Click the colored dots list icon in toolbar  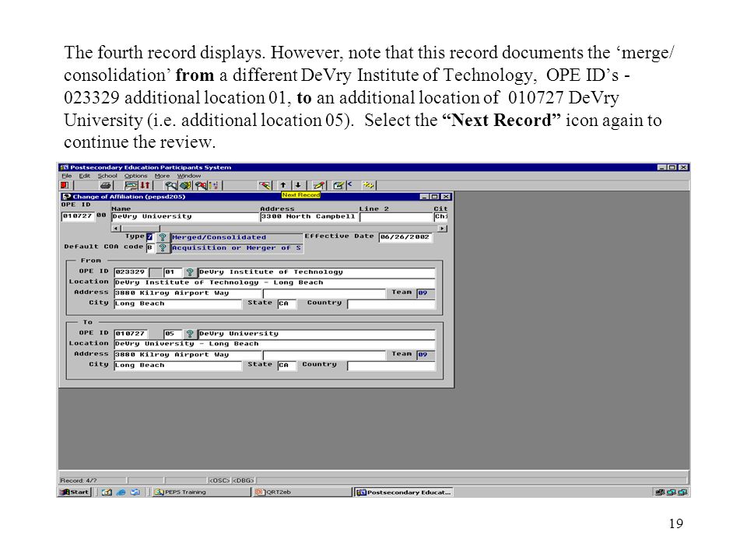click(x=213, y=185)
